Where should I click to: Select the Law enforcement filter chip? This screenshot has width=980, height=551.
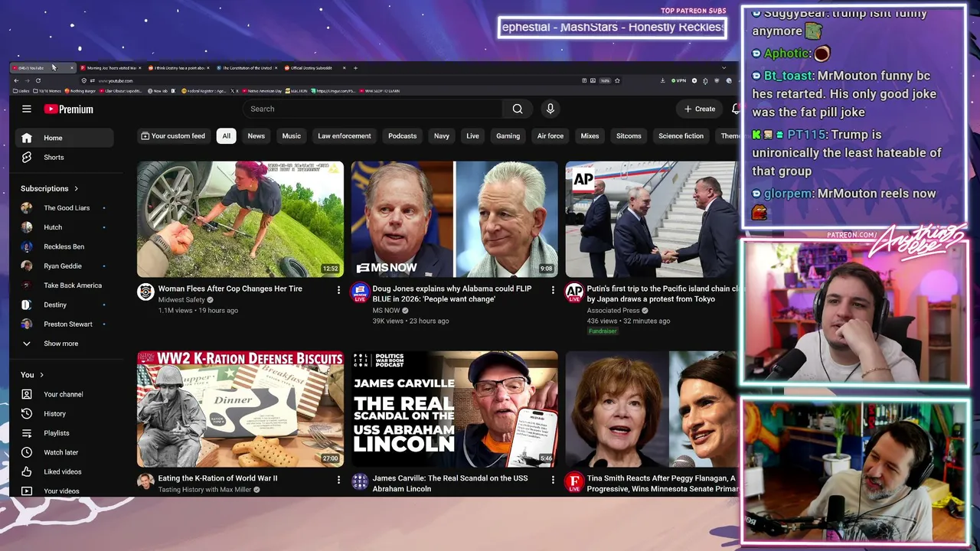point(345,136)
